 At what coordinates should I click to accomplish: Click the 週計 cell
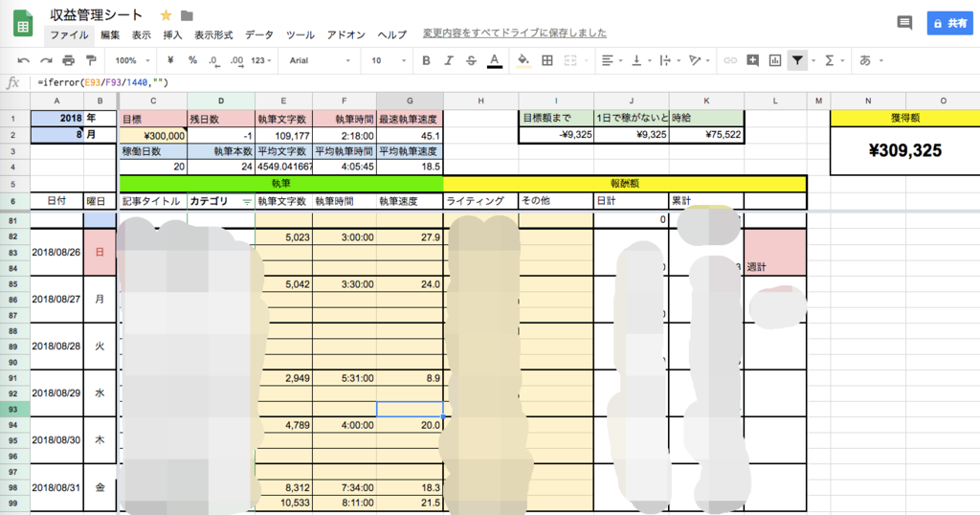(775, 252)
